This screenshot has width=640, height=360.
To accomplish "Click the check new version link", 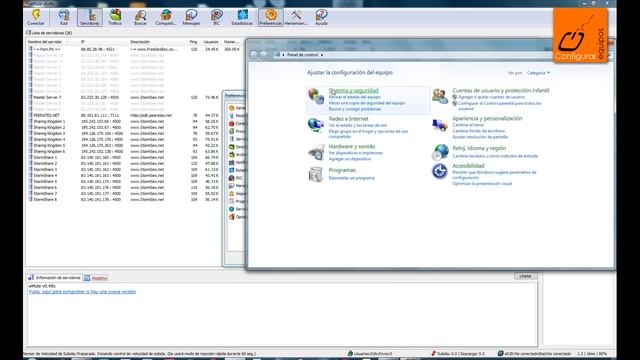I will coord(82,292).
